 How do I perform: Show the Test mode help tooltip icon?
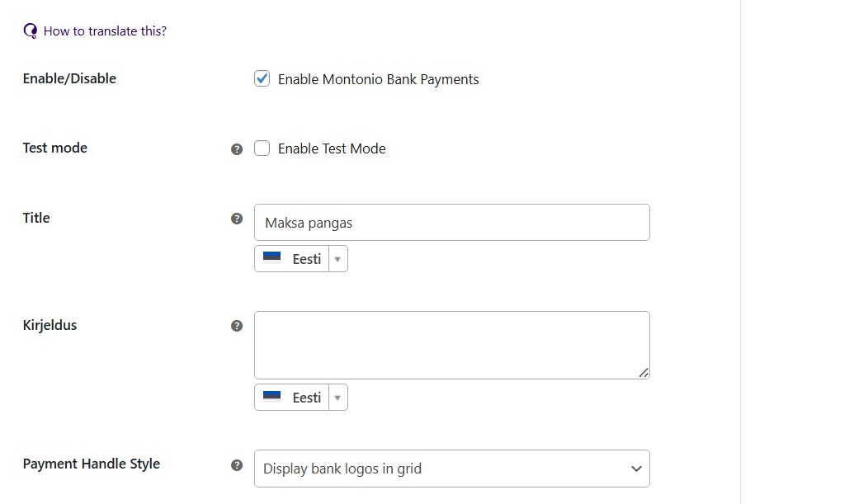[237, 149]
